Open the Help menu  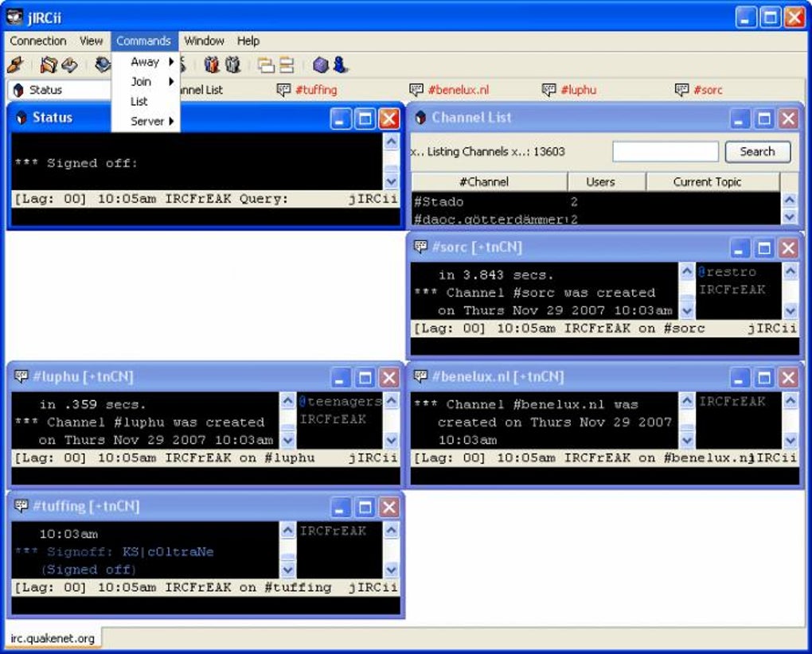248,41
